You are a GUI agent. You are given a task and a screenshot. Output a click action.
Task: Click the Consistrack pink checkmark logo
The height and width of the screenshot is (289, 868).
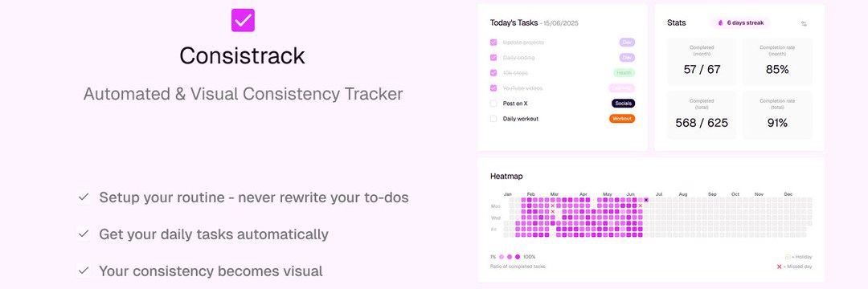pos(243,20)
